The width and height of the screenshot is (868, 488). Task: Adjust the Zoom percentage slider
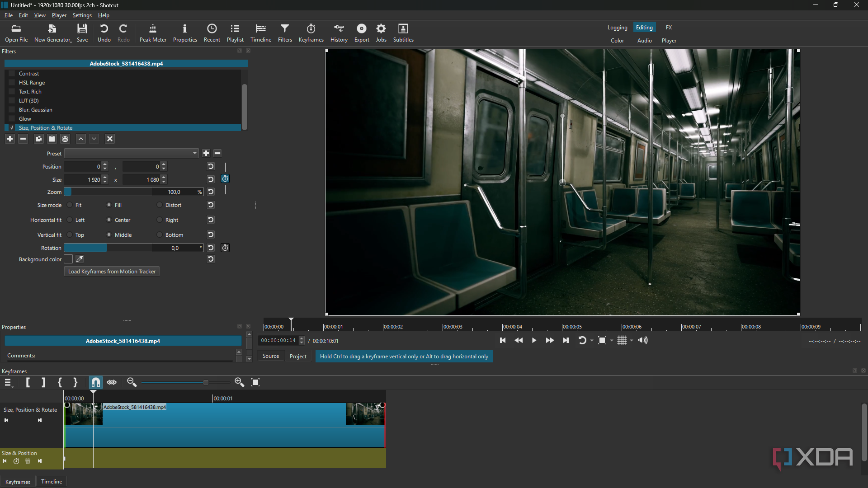pyautogui.click(x=133, y=192)
